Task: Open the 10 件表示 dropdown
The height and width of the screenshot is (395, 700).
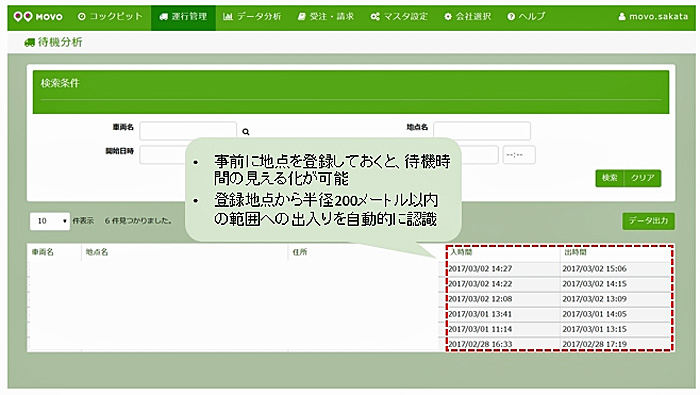Action: tap(50, 221)
